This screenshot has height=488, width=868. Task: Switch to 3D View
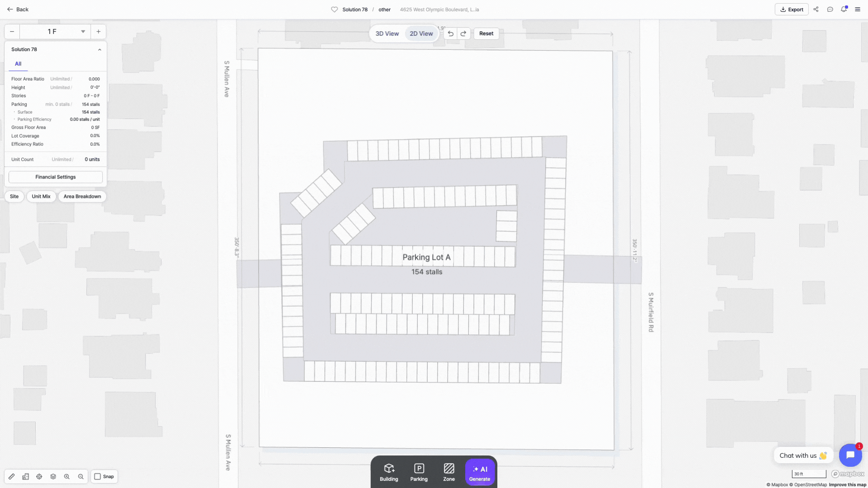[387, 33]
